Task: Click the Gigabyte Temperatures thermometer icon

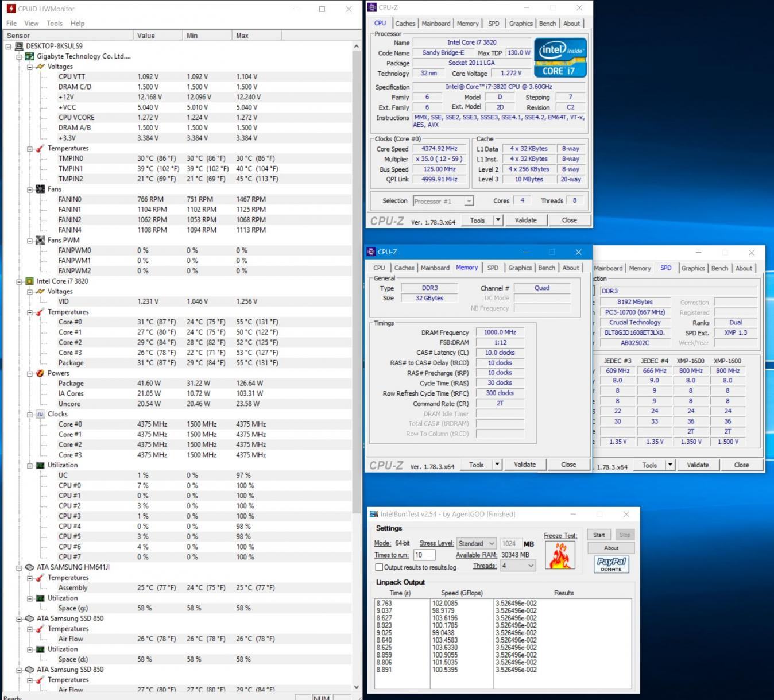Action: [40, 148]
